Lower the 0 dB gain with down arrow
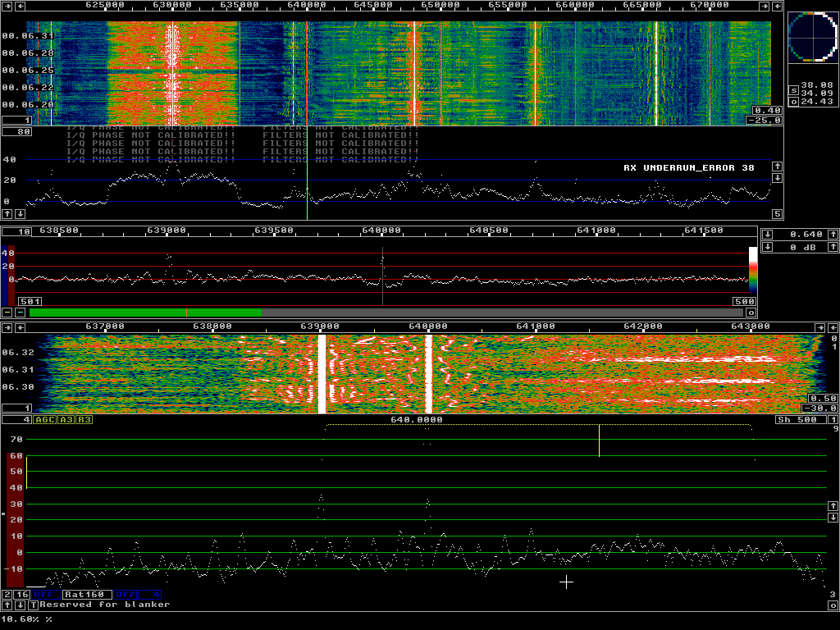The height and width of the screenshot is (630, 840). (768, 247)
